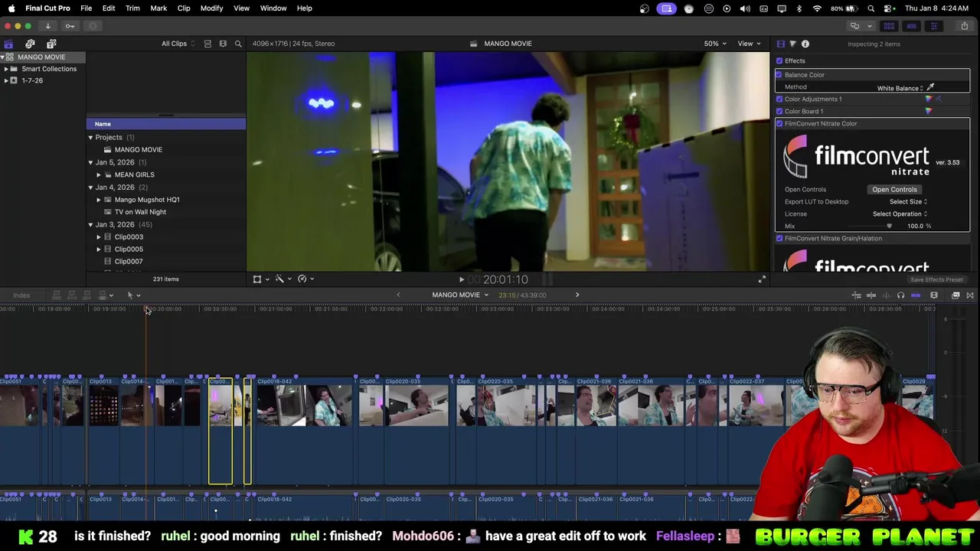Switch to the Video inspector filmstrip icon

click(780, 44)
